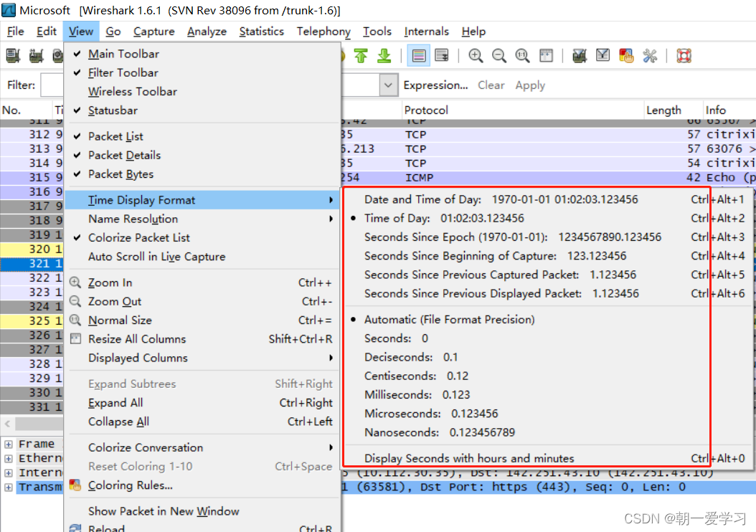Click the Zoom Out menu magnifier icon
The image size is (756, 532).
coord(75,301)
